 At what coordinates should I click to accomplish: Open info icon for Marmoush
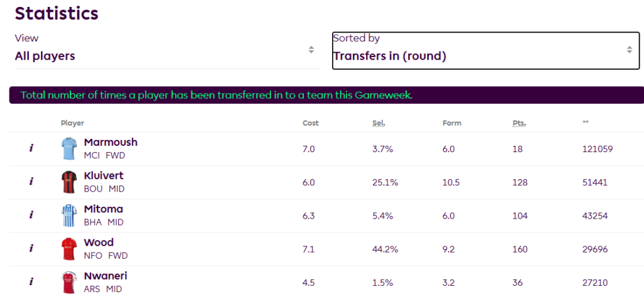(x=31, y=148)
